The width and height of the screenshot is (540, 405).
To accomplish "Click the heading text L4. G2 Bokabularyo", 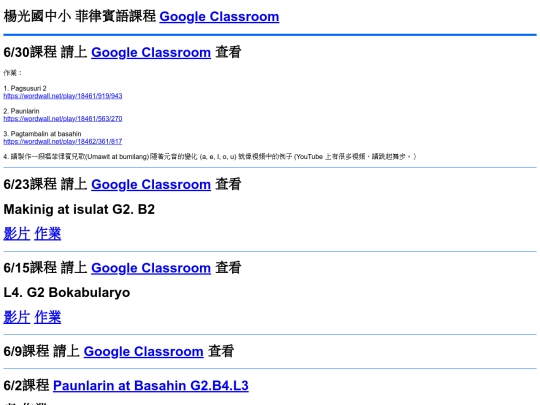I will tap(67, 292).
